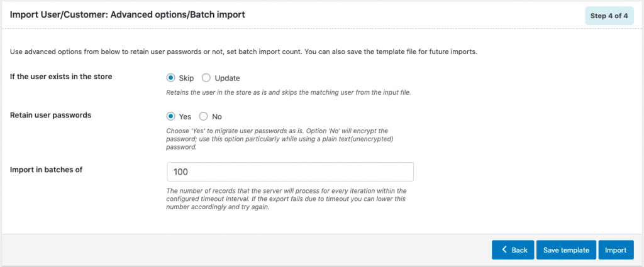Focus the Import in batches of field
The height and width of the screenshot is (267, 644).
pos(290,172)
